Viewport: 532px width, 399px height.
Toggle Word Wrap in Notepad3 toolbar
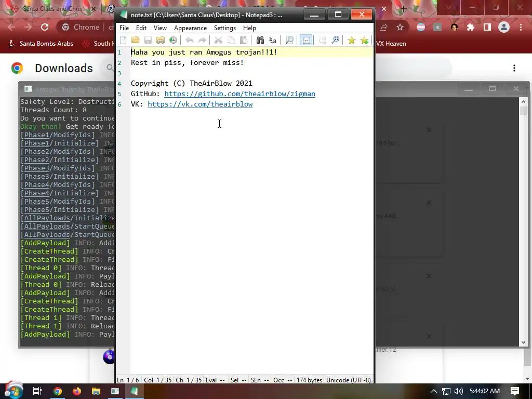[306, 40]
